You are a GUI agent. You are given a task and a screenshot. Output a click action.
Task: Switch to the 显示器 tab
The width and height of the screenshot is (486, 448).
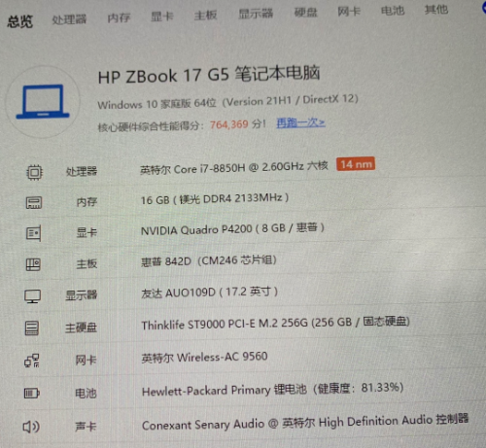pyautogui.click(x=256, y=14)
